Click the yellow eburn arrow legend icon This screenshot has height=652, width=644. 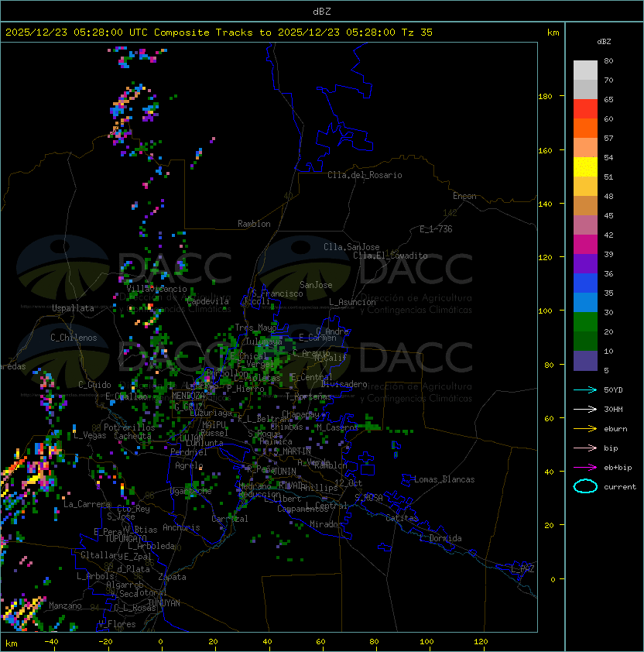coord(585,429)
